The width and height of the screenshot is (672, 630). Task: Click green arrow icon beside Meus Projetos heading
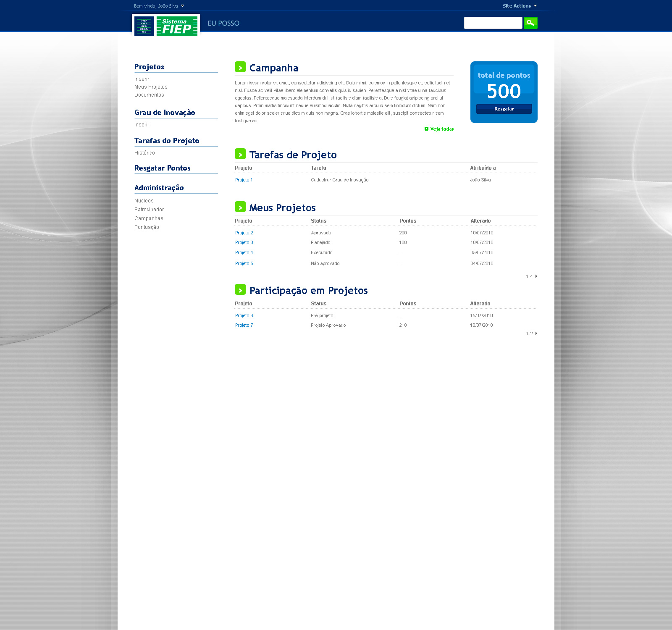coord(240,207)
